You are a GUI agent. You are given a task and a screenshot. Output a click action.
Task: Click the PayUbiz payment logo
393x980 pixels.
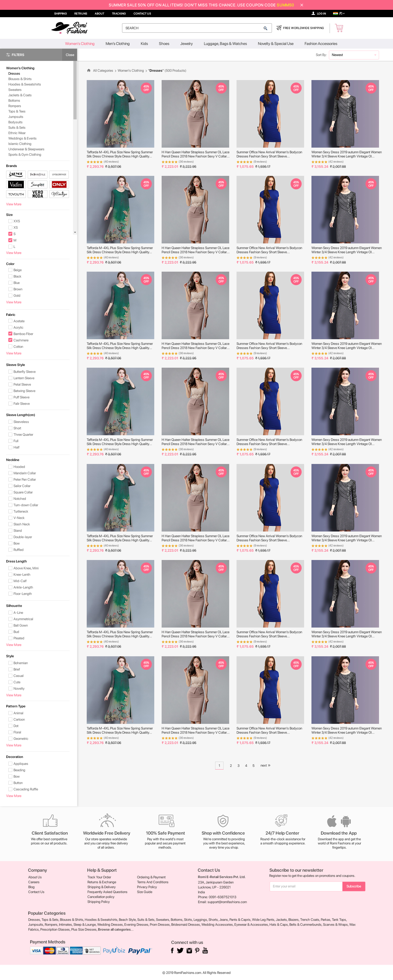click(114, 950)
